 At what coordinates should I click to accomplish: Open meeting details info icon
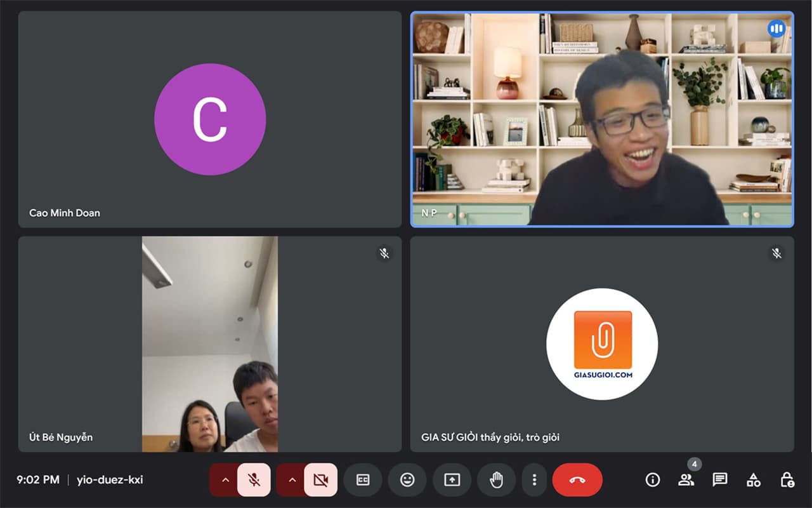(652, 480)
